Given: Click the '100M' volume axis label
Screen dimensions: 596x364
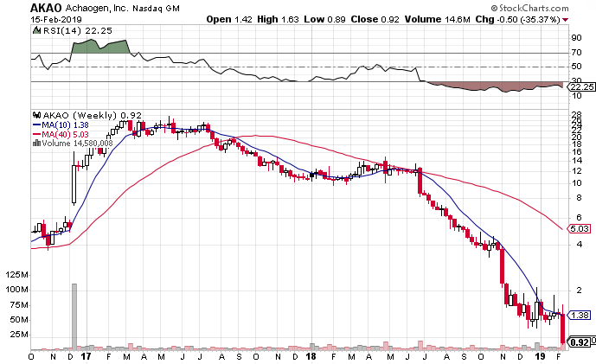Looking at the screenshot, I should 16,290.
